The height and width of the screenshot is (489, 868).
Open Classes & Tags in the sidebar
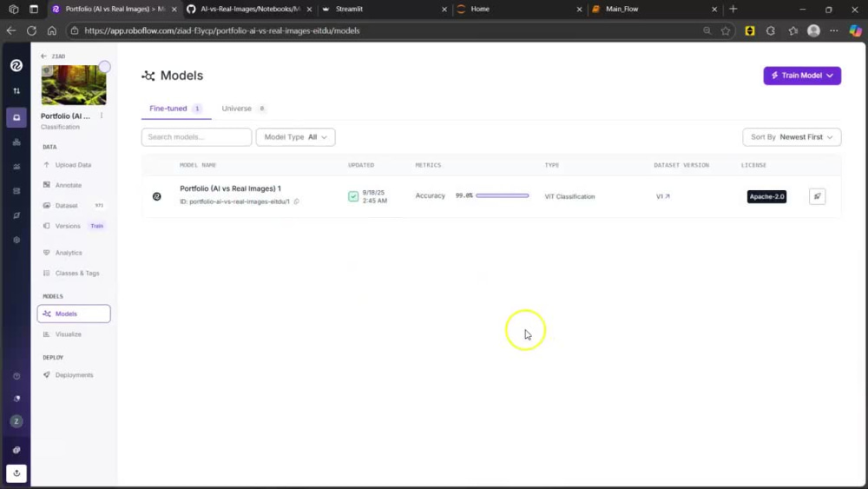(73, 273)
